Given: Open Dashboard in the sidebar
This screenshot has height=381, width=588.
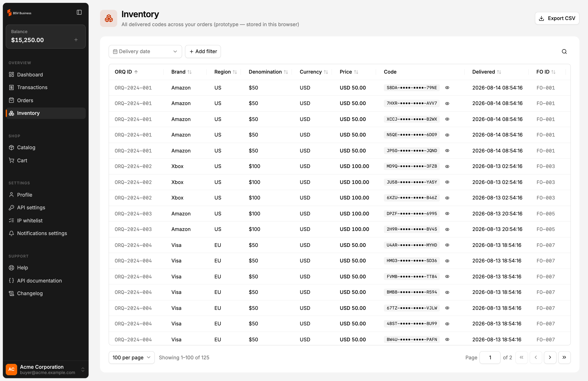Looking at the screenshot, I should pyautogui.click(x=46, y=74).
